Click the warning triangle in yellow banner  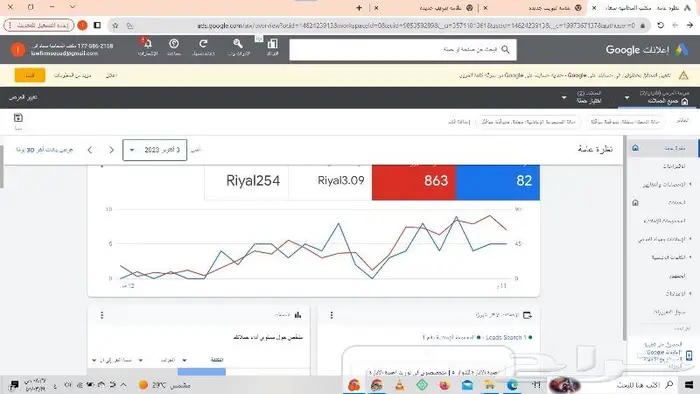[x=683, y=75]
